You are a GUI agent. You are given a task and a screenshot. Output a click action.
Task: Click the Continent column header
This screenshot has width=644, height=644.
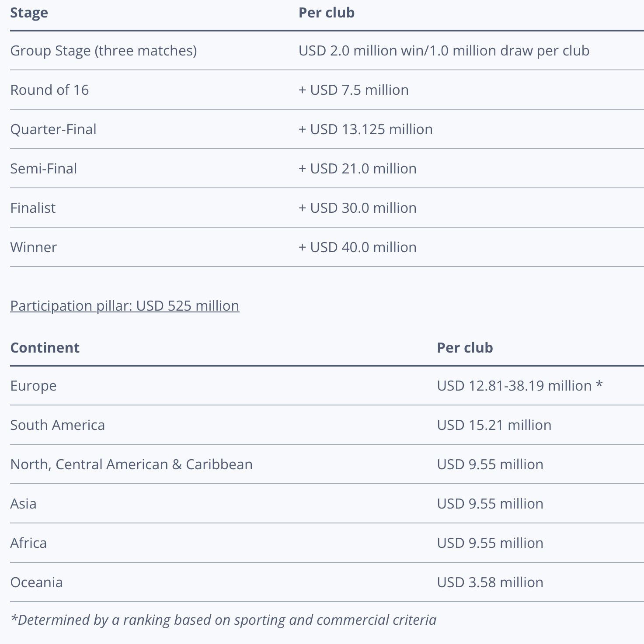pyautogui.click(x=45, y=348)
